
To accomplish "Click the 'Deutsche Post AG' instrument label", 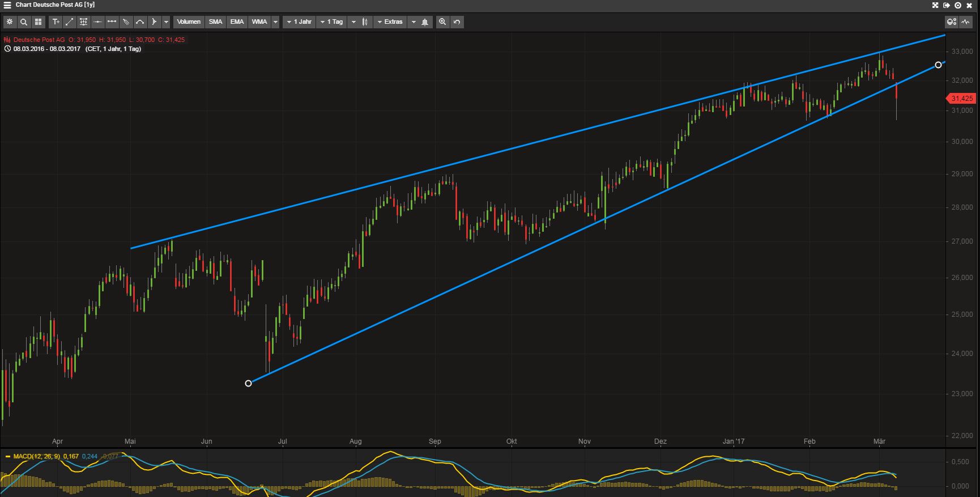I will [x=39, y=40].
